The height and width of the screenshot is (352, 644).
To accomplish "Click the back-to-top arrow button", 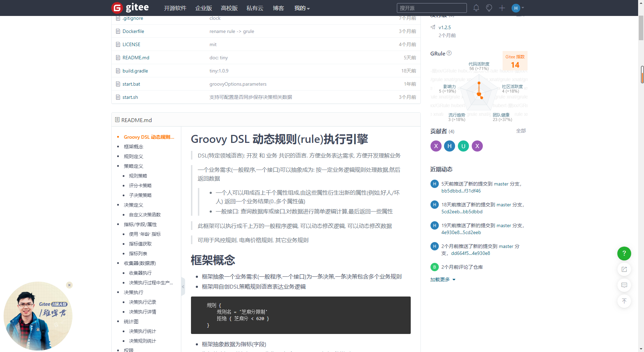I will pos(624,301).
